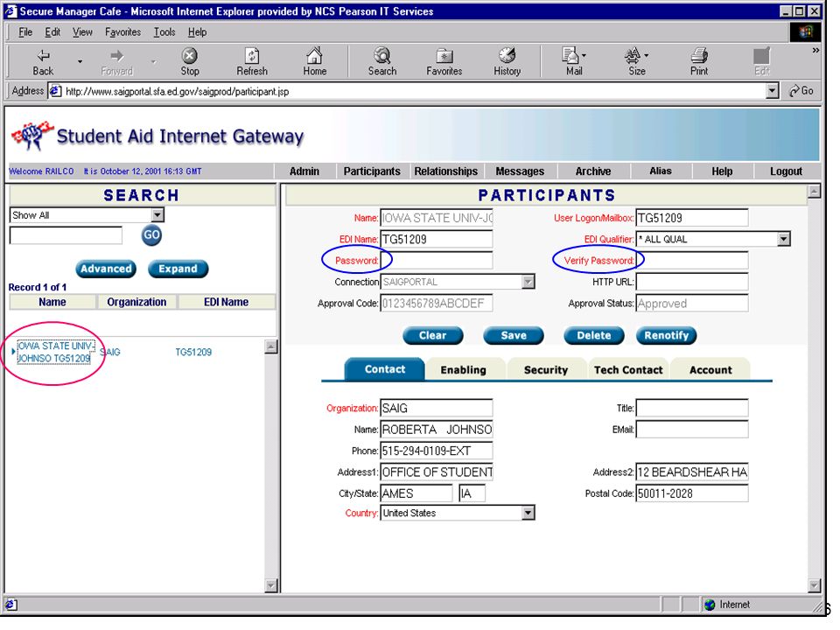The image size is (840, 630).
Task: Click the Refresh toolbar icon
Action: [x=252, y=61]
